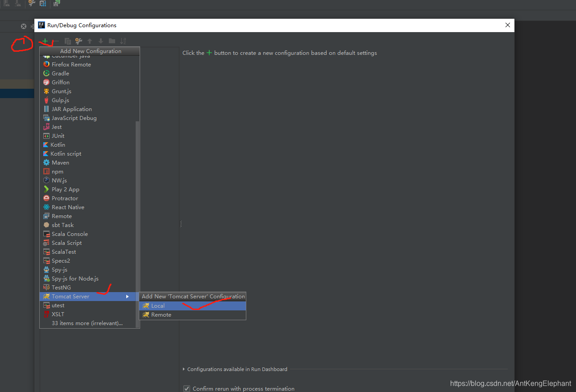Click the Tomcat icon beside Local
Image resolution: width=576 pixels, height=392 pixels.
(146, 306)
